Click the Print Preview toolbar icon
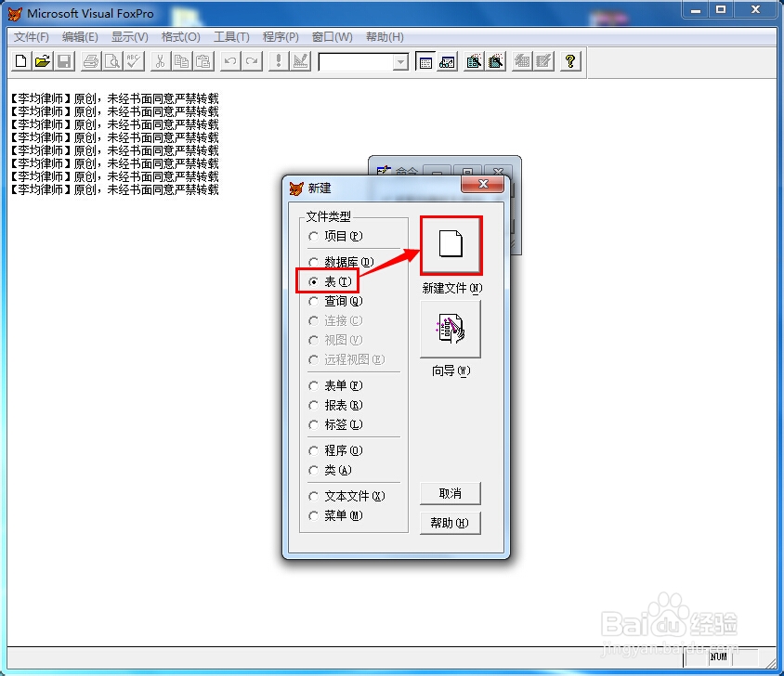 (113, 61)
